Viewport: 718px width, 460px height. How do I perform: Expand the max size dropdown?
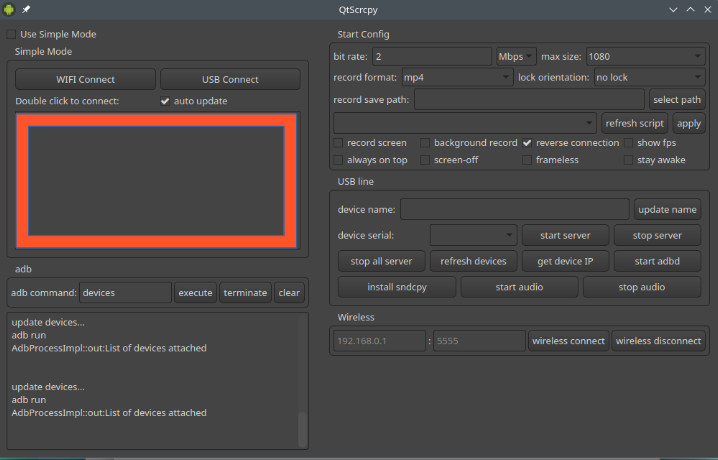pos(645,56)
